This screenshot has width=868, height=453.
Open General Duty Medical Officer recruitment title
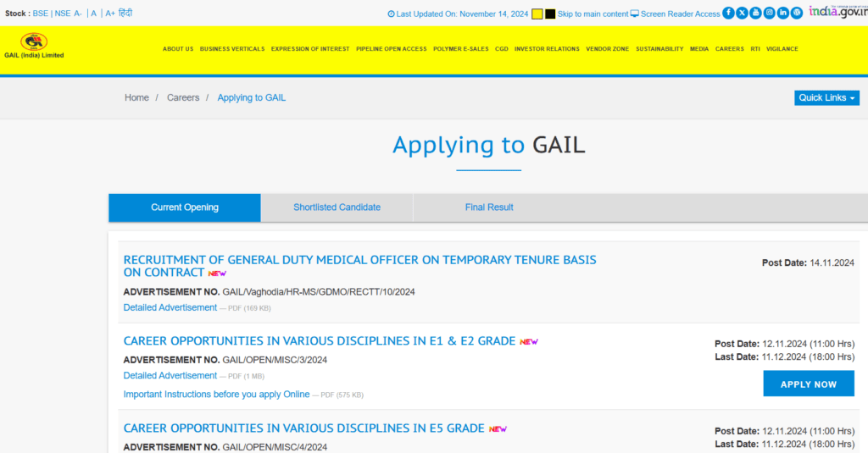pyautogui.click(x=359, y=266)
